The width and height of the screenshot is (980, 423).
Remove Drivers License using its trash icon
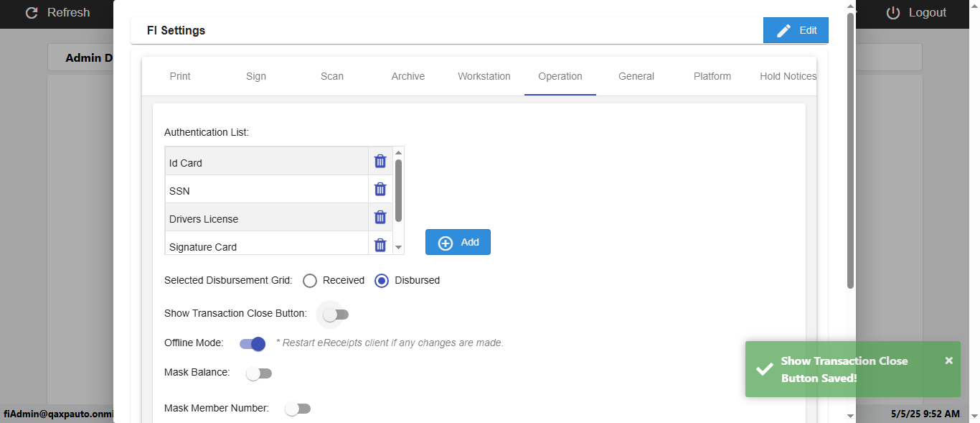[380, 217]
